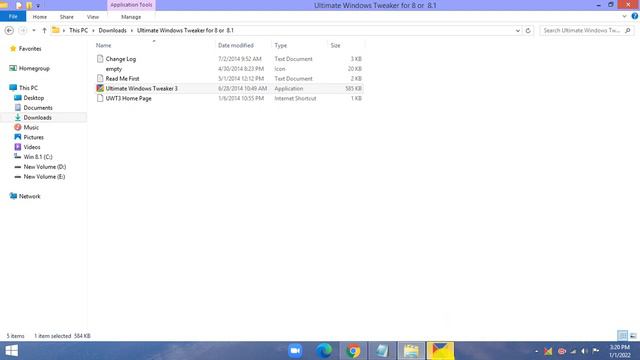The width and height of the screenshot is (640, 360).
Task: Click the Application Tools contextual tab header
Action: [131, 5]
